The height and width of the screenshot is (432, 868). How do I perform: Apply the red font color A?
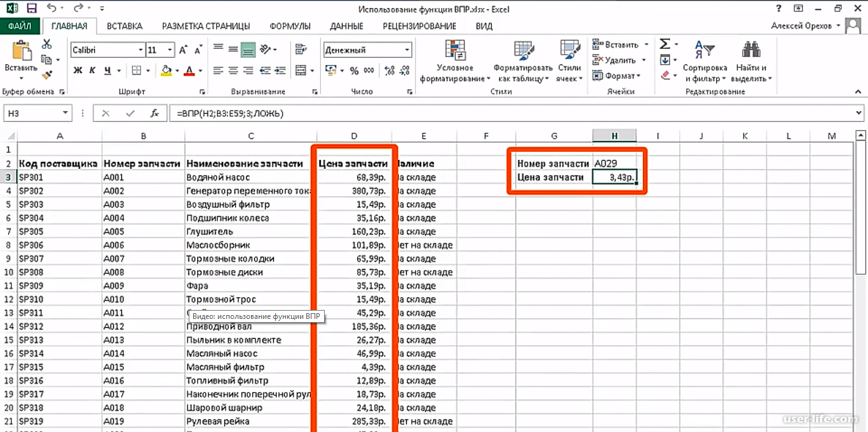pyautogui.click(x=189, y=71)
